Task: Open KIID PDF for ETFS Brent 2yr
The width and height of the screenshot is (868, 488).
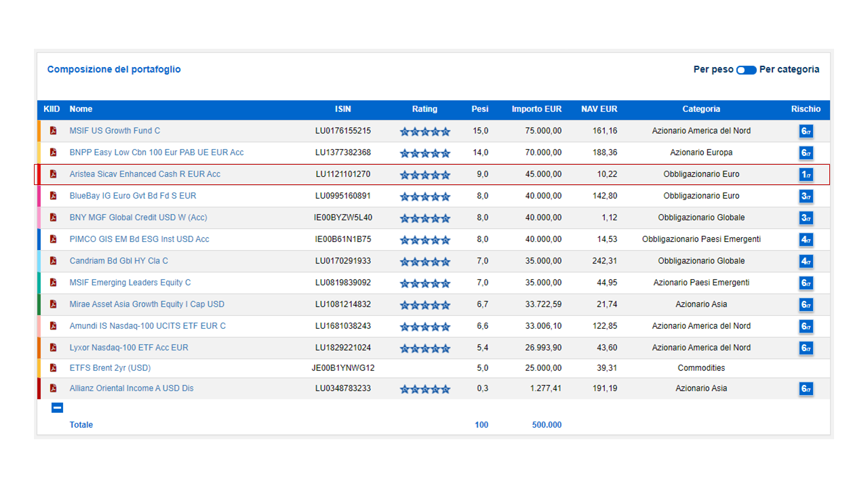Action: (53, 368)
